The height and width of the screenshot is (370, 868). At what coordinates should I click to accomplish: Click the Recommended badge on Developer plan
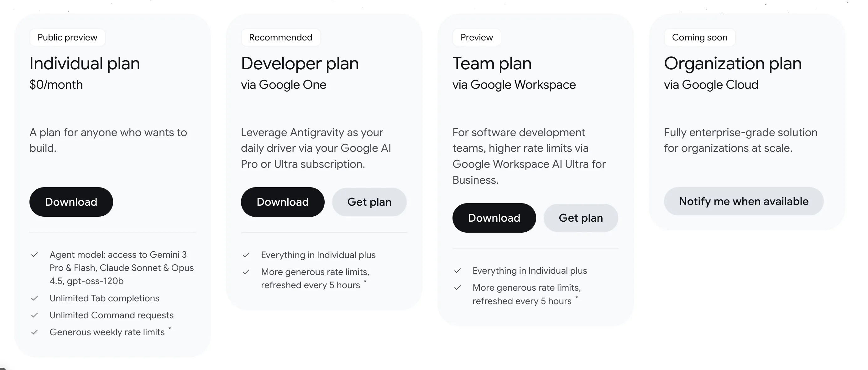(x=280, y=37)
